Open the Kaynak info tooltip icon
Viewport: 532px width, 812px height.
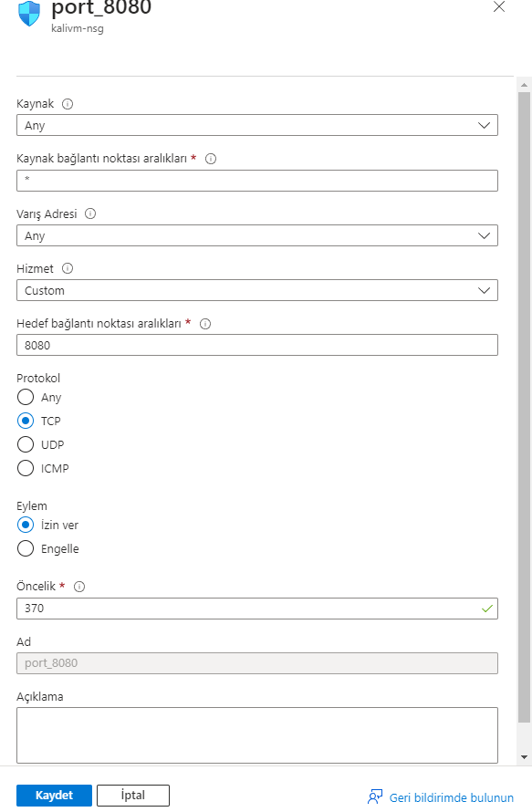[67, 103]
